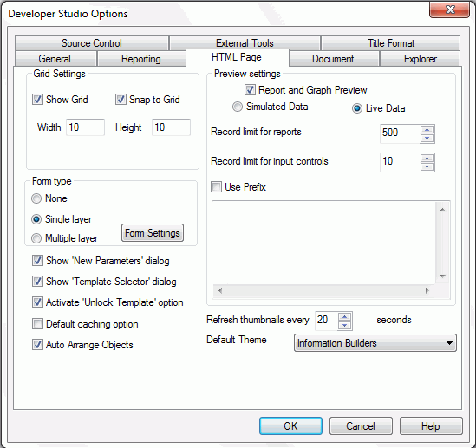Viewport: 476px width, 448px height.
Task: Click prefix list scroll-down arrow
Action: pos(442,276)
